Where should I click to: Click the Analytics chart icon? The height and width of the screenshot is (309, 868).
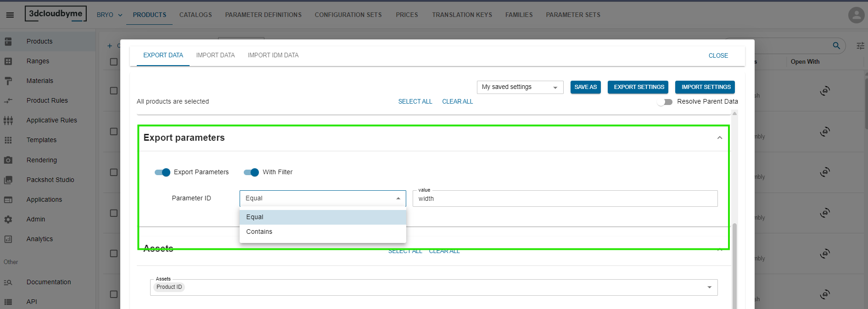[x=8, y=239]
